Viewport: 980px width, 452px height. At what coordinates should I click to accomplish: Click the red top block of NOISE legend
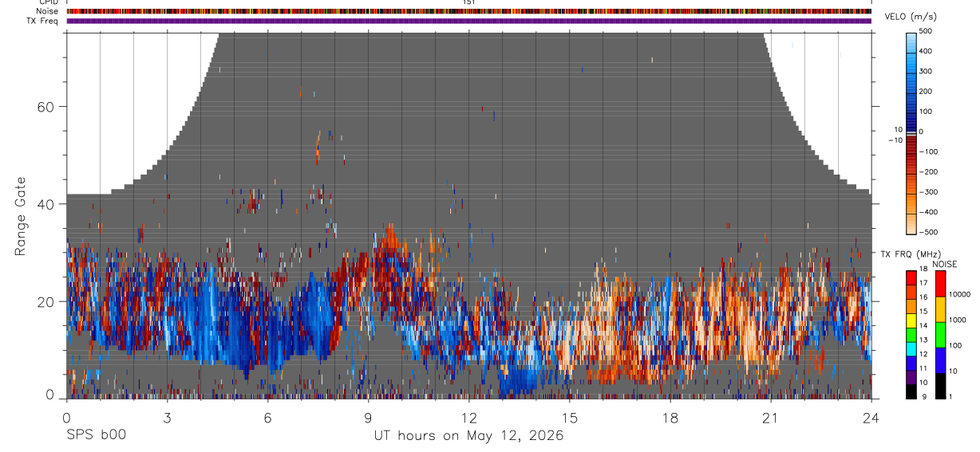click(x=940, y=284)
